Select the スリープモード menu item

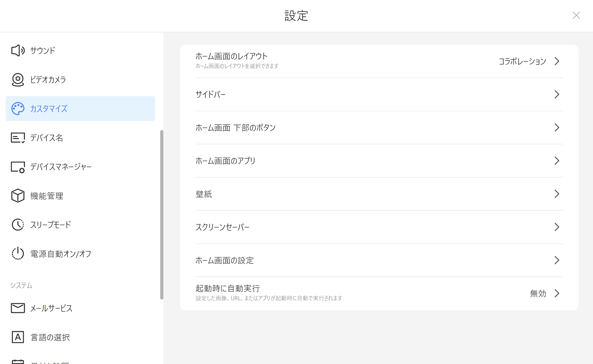click(x=51, y=225)
